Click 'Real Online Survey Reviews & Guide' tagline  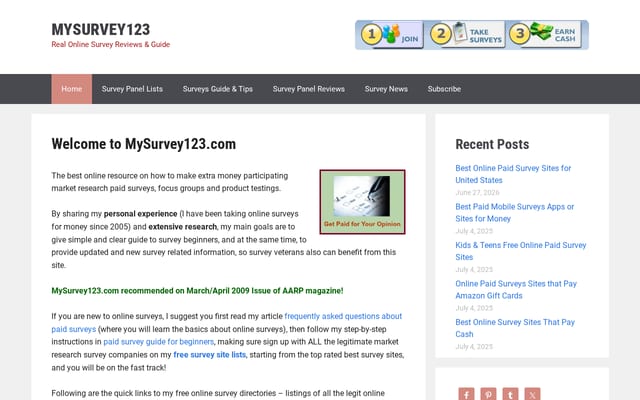coord(111,44)
